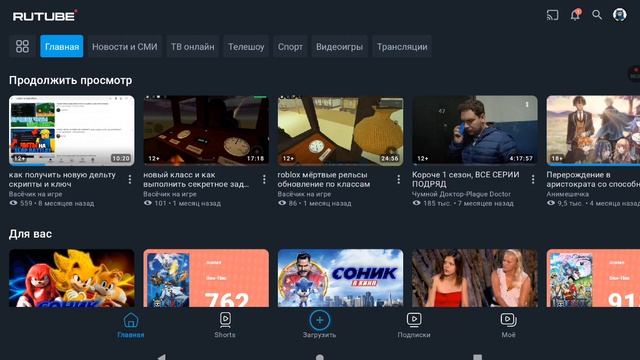Image resolution: width=640 pixels, height=360 pixels.
Task: Open the Sonic characters thumbnail in Для вас
Action: tap(72, 278)
